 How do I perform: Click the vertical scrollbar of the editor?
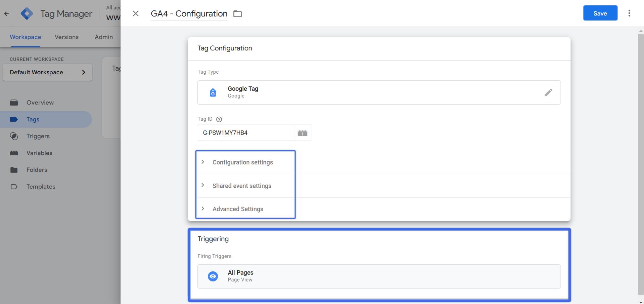click(641, 164)
